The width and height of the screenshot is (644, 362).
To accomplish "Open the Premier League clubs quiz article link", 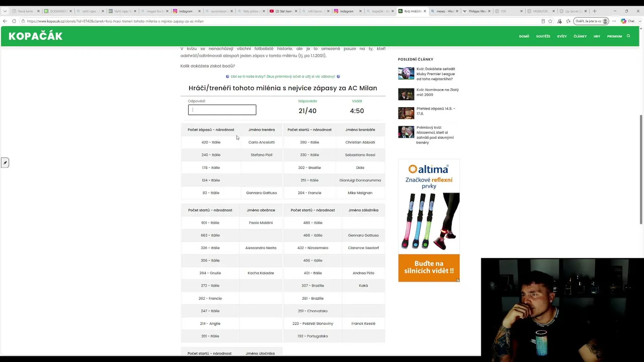I will point(436,74).
